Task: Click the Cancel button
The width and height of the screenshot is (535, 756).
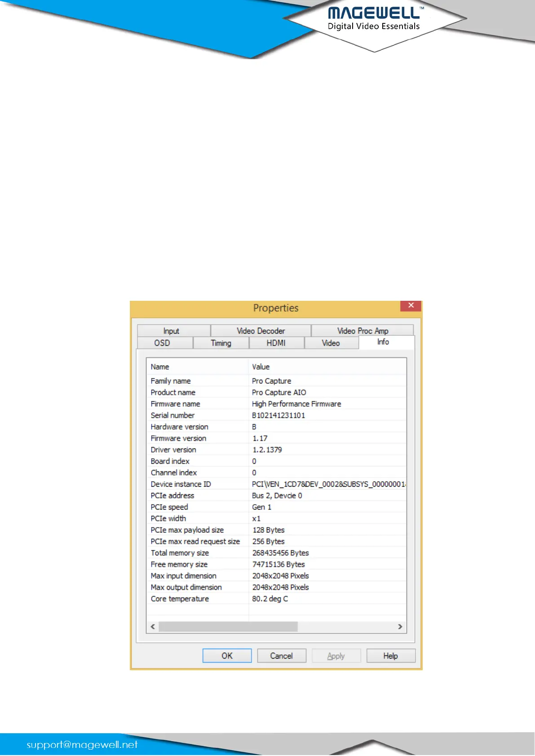Action: tap(282, 656)
